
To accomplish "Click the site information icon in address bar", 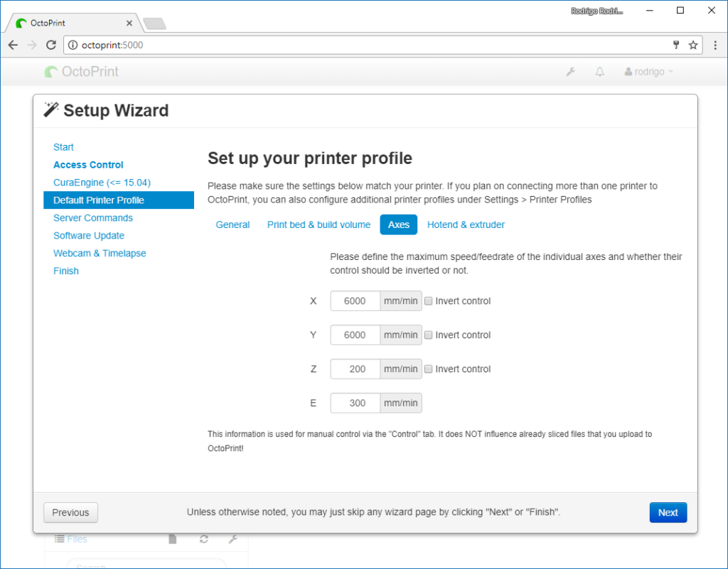I will point(73,45).
